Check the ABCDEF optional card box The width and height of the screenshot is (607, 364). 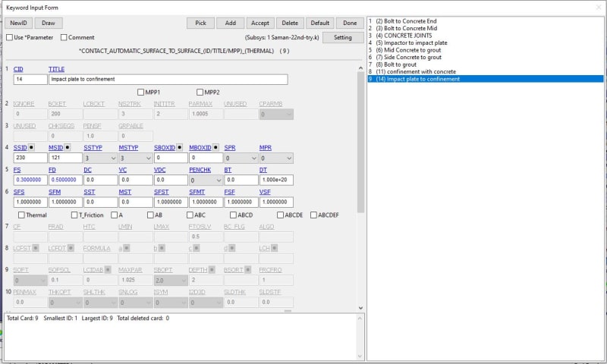313,215
